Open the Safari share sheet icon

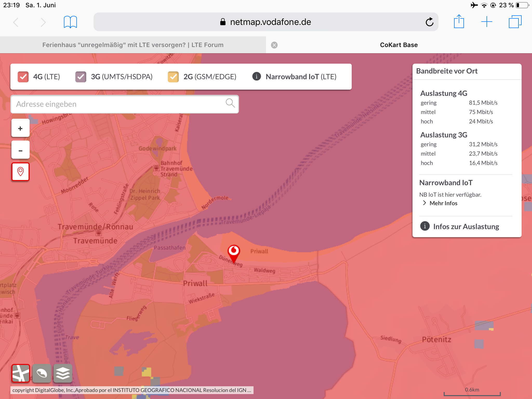click(x=459, y=21)
